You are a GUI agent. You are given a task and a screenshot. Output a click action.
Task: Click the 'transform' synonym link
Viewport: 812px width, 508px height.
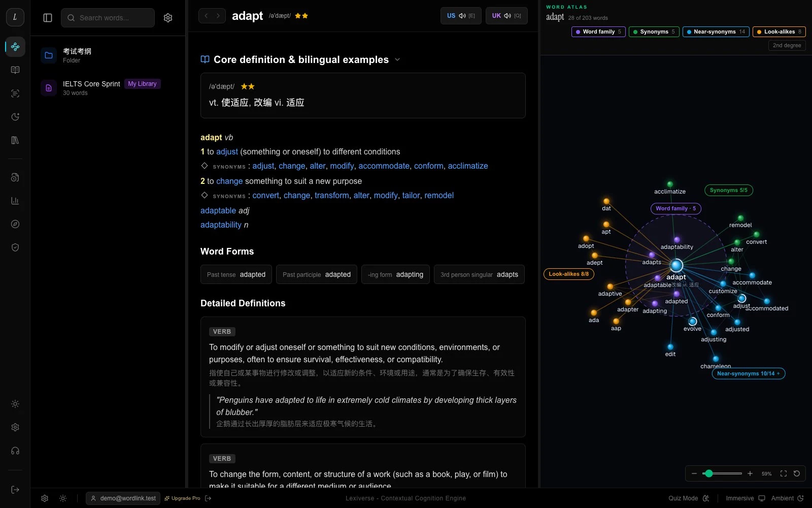331,195
